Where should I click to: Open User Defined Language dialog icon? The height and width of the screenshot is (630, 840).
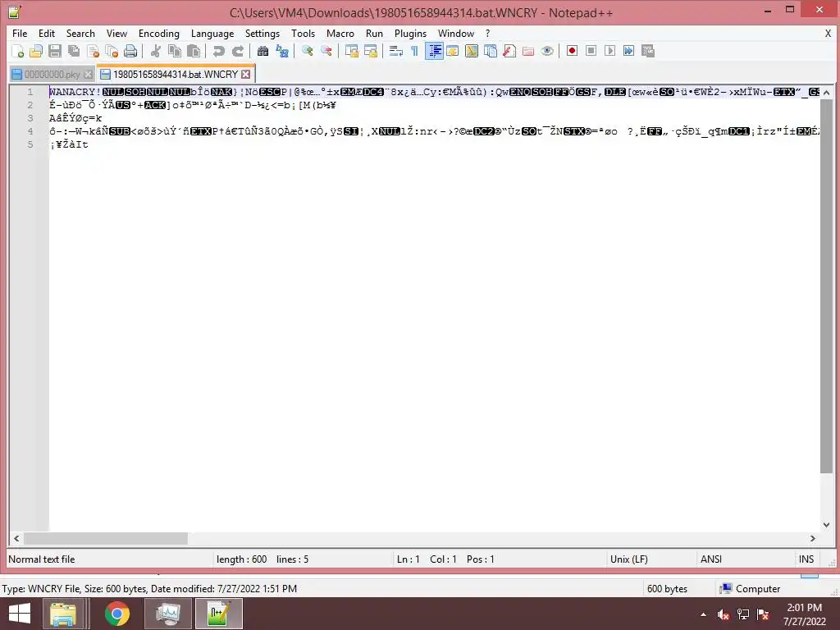[453, 51]
